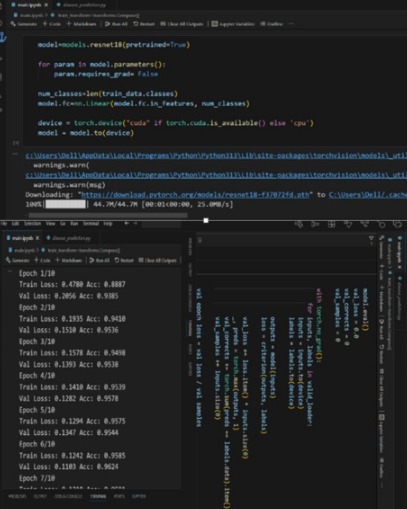Click the back navigation arrow beside the Help menu
The width and height of the screenshot is (407, 509).
(127, 223)
